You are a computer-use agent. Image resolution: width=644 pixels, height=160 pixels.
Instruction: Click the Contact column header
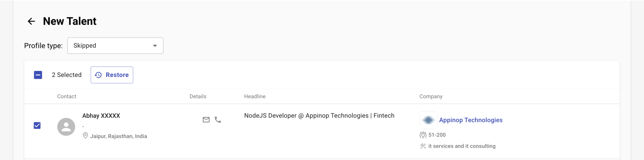pos(67,97)
